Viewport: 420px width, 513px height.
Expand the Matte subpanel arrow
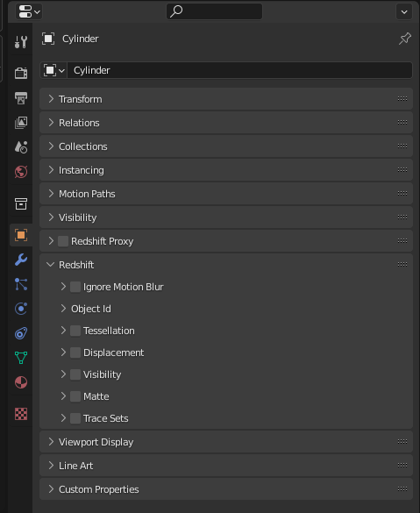coord(63,396)
